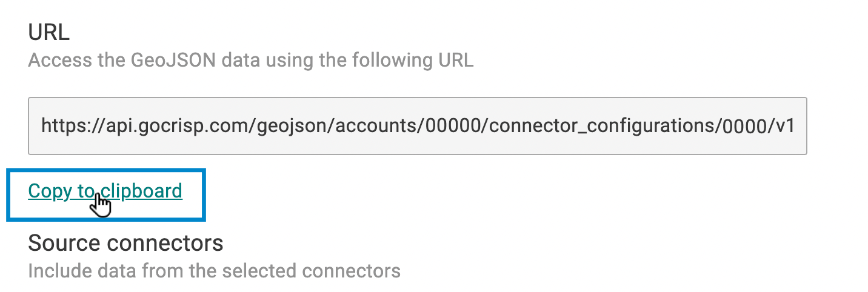The image size is (868, 292).
Task: Click the 'Access the GeoJSON data' description text
Action: click(250, 61)
